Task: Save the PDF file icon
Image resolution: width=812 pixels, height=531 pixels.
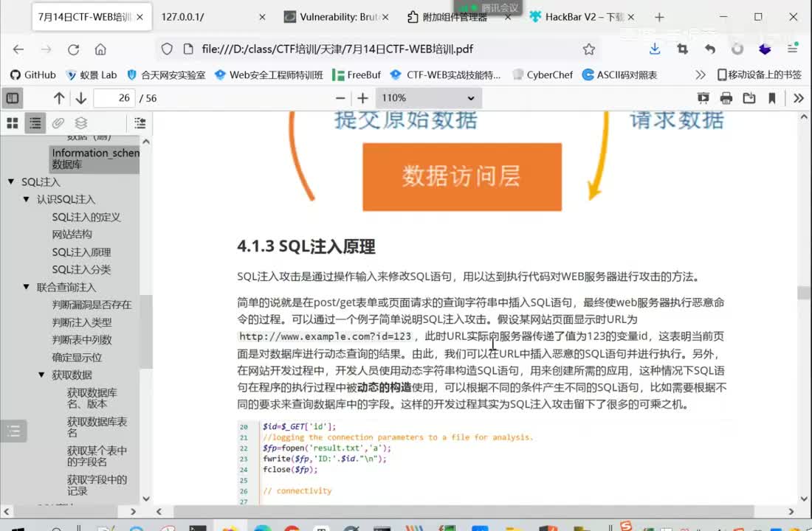Action: coord(749,98)
